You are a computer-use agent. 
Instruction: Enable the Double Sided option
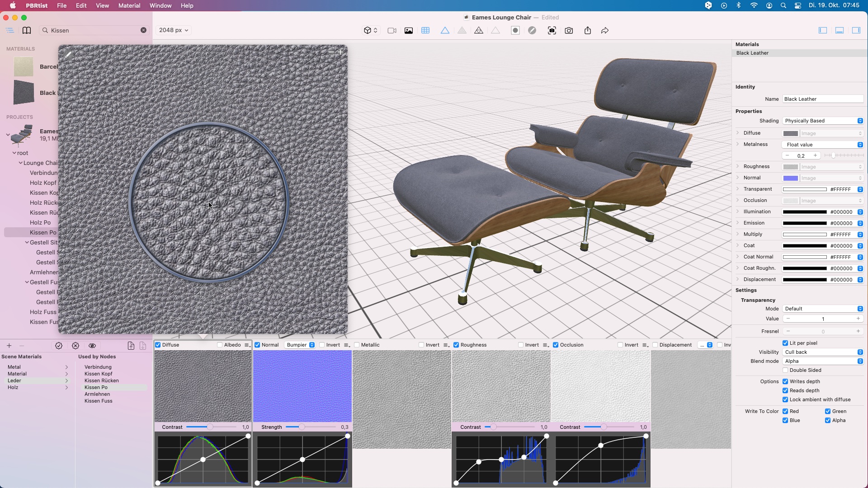point(785,370)
